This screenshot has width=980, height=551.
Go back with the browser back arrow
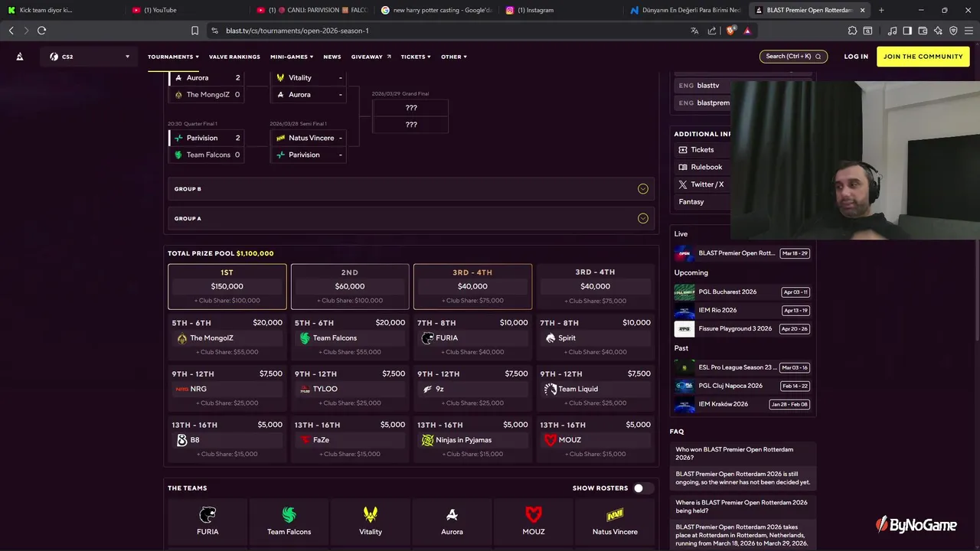11,31
